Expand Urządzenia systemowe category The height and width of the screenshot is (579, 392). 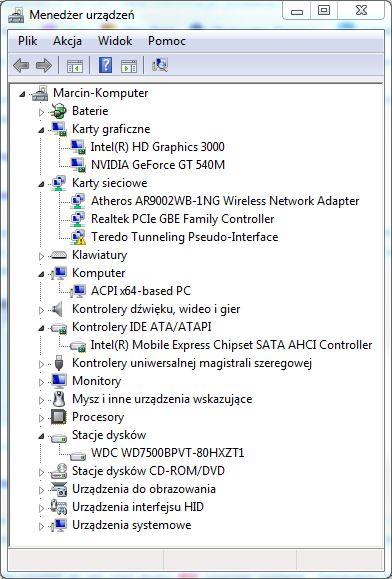click(41, 526)
